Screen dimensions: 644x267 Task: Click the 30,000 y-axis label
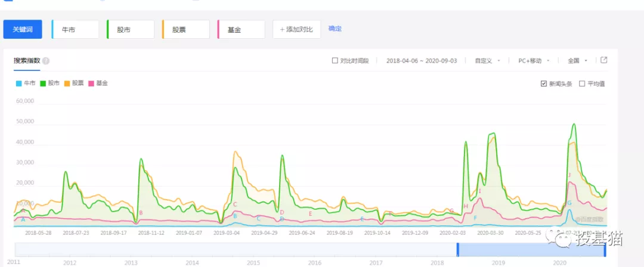[24, 163]
